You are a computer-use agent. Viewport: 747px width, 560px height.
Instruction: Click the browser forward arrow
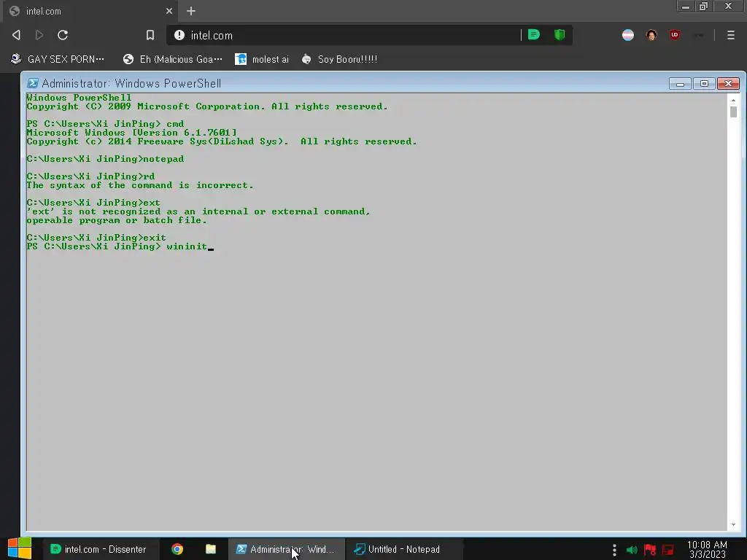click(39, 35)
